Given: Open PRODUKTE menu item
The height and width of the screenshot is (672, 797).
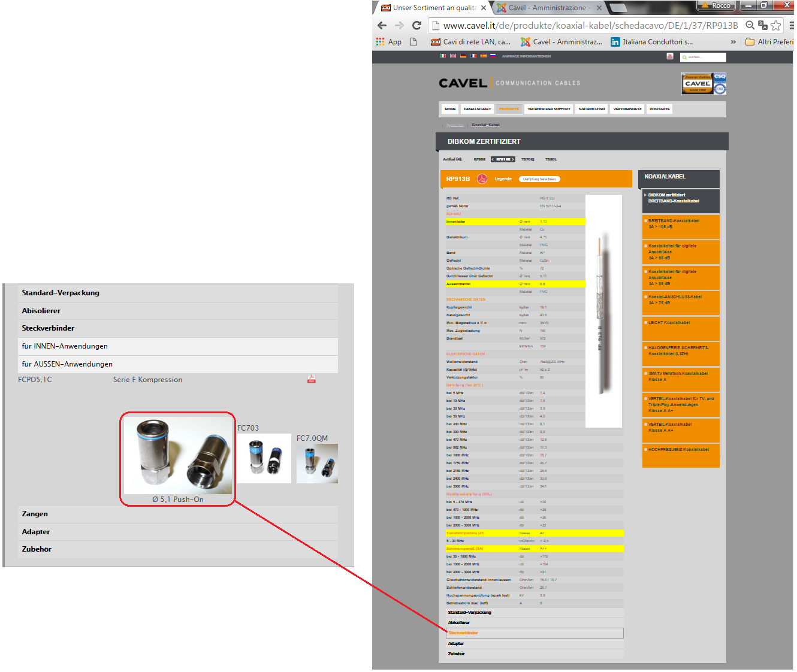Looking at the screenshot, I should coord(509,109).
